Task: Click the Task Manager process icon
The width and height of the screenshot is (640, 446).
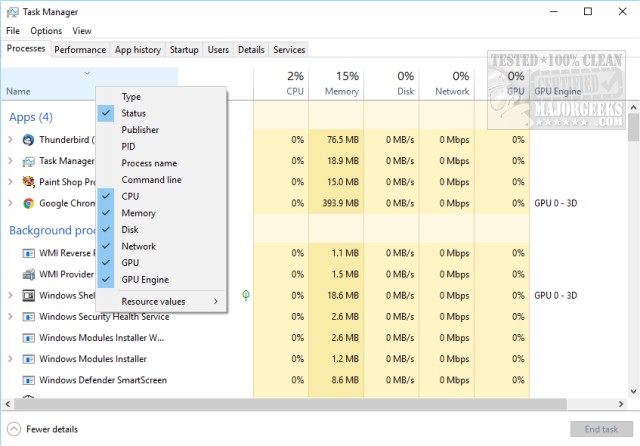Action: coord(27,161)
